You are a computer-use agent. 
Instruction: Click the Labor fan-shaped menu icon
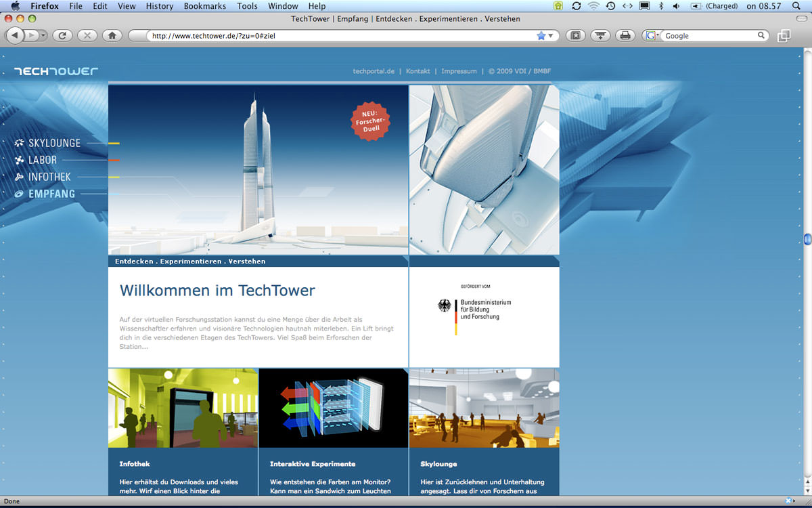pyautogui.click(x=19, y=160)
